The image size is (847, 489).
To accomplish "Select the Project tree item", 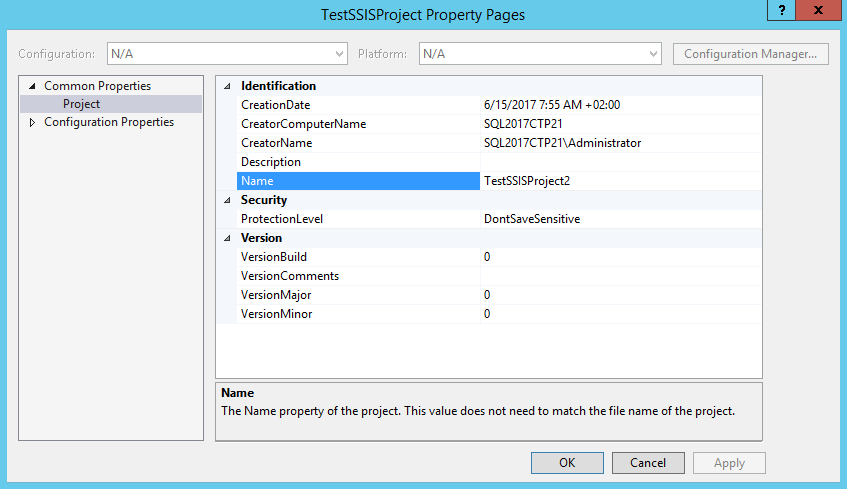I will click(x=81, y=104).
